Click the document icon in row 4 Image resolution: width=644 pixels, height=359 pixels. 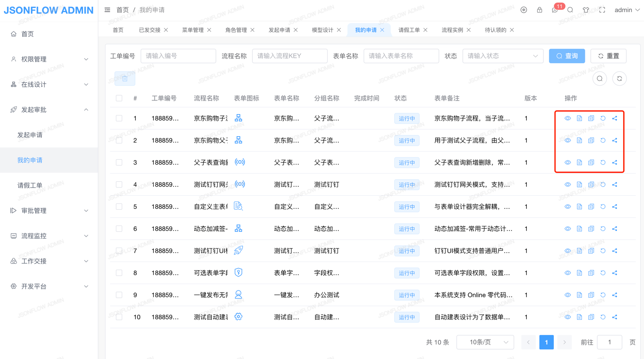(x=580, y=184)
